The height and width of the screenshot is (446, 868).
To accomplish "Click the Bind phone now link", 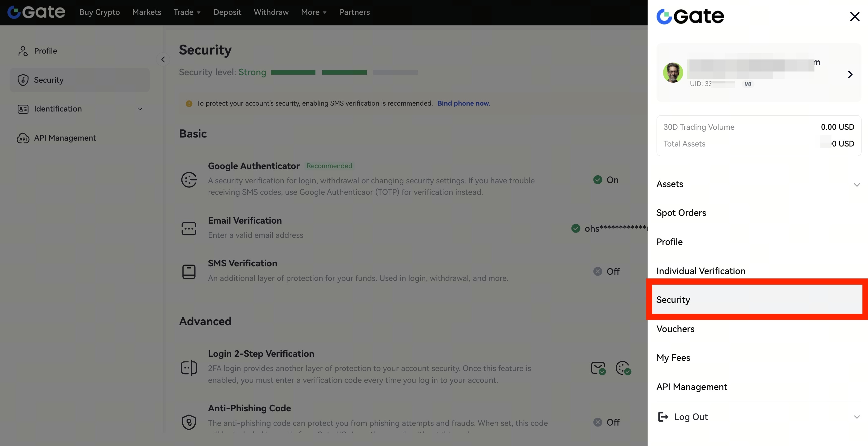I will (463, 103).
